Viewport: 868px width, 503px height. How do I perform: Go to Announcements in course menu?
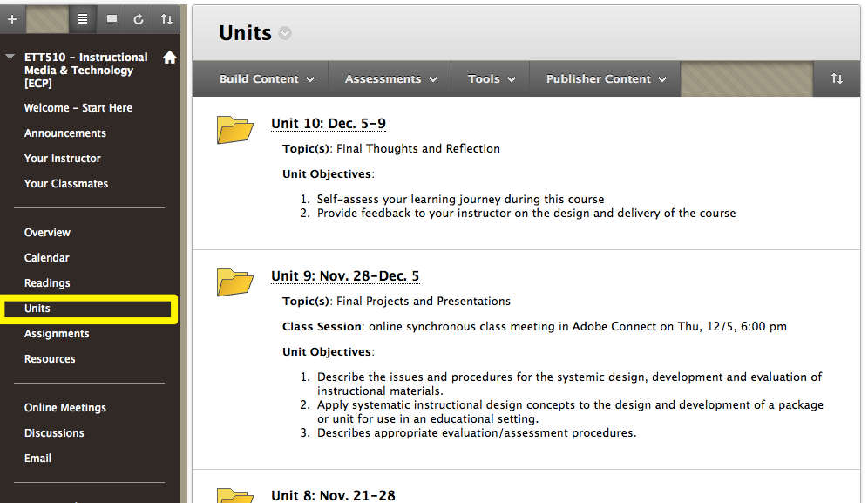[x=64, y=133]
